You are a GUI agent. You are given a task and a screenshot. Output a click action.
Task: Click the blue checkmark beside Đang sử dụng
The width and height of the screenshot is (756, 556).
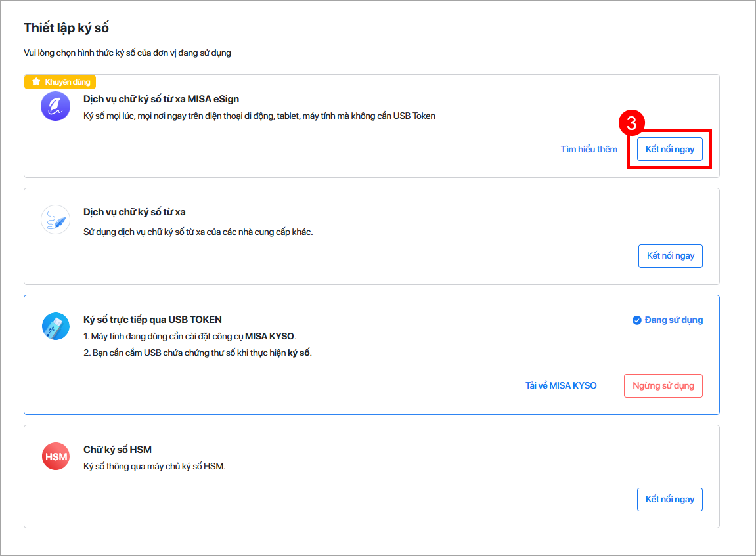pos(636,320)
